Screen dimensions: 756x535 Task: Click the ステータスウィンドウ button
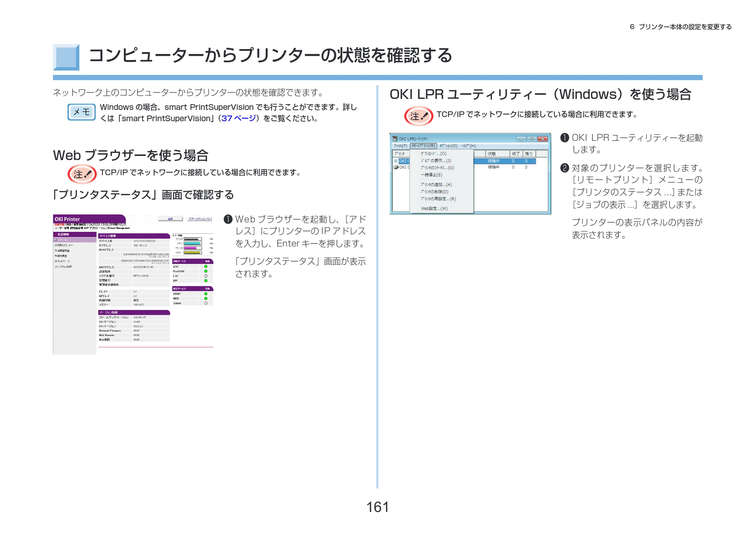coord(200,219)
